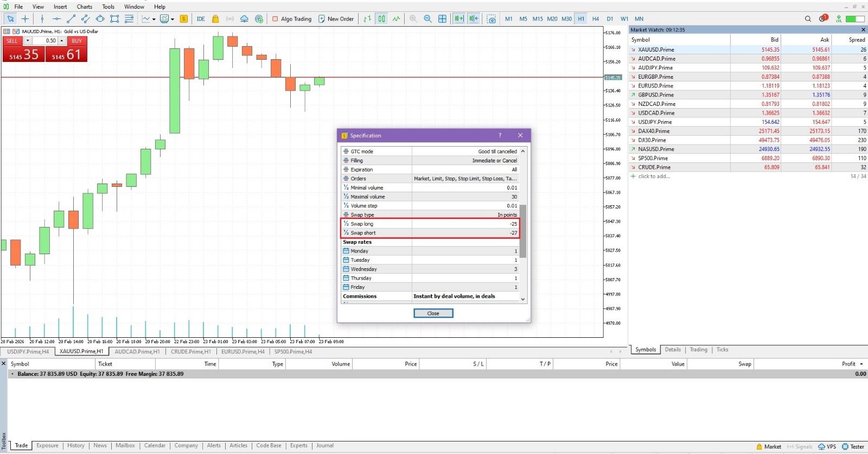This screenshot has height=454, width=868.
Task: Toggle chart shift from right edge
Action: [474, 18]
